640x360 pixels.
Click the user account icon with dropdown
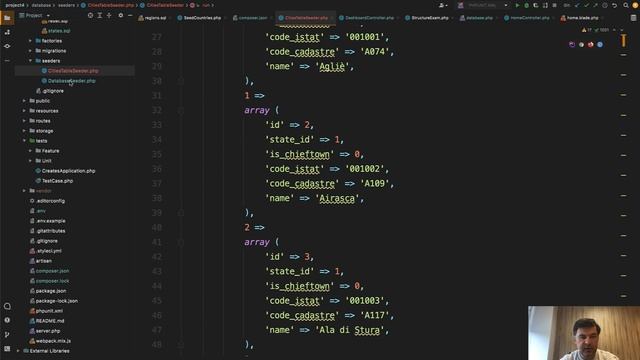(x=442, y=5)
